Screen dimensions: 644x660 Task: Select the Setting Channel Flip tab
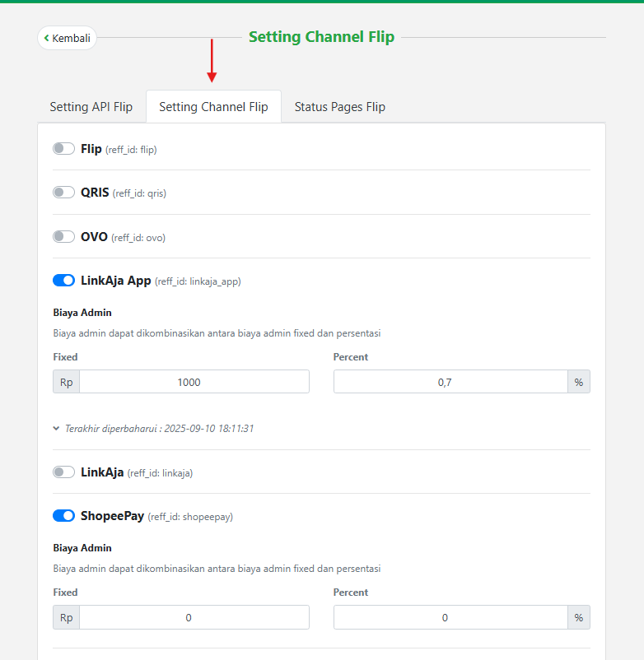click(213, 107)
